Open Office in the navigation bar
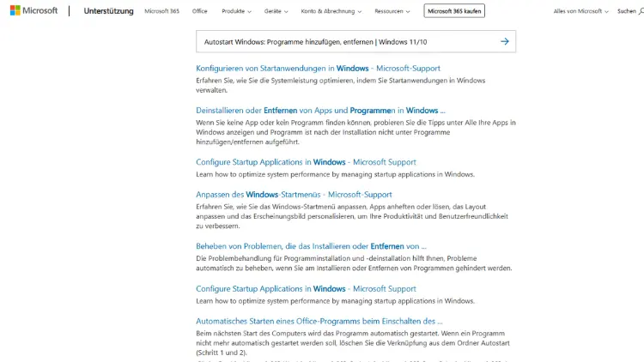 point(199,11)
